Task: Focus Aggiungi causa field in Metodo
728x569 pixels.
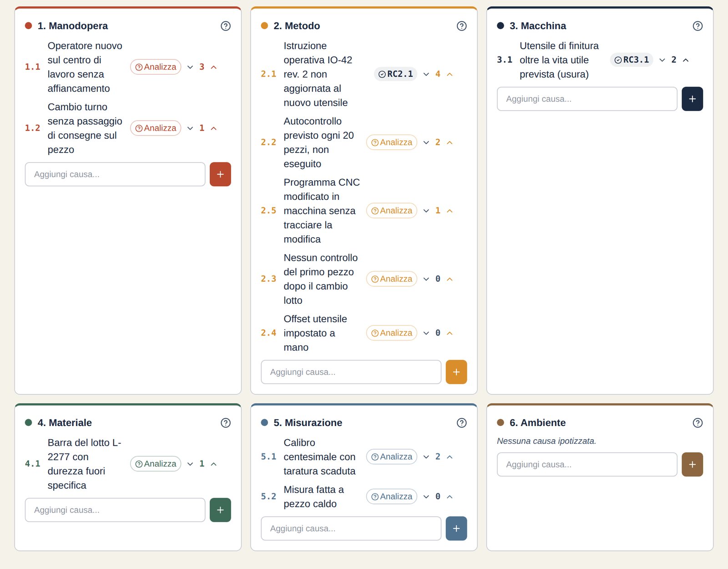Action: 351,372
